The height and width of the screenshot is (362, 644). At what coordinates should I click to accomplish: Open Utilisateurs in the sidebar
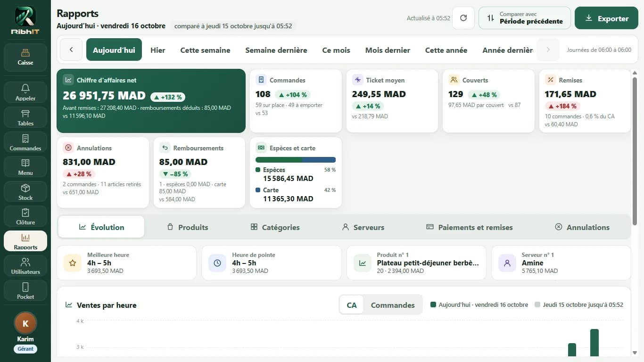25,265
